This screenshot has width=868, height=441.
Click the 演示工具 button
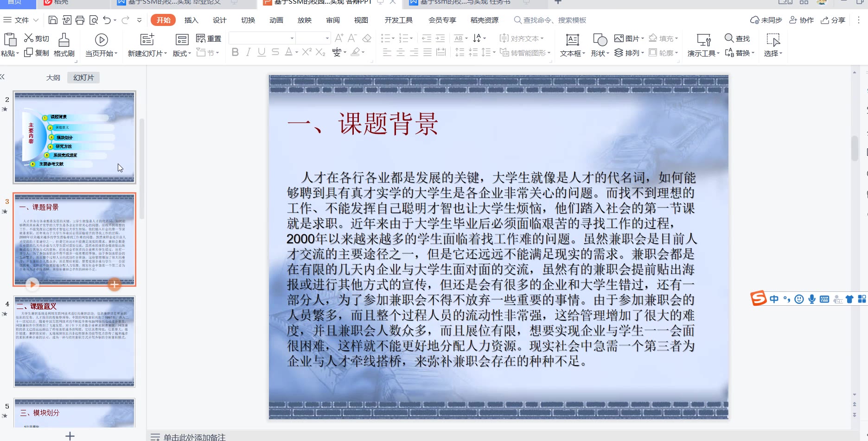coord(703,45)
